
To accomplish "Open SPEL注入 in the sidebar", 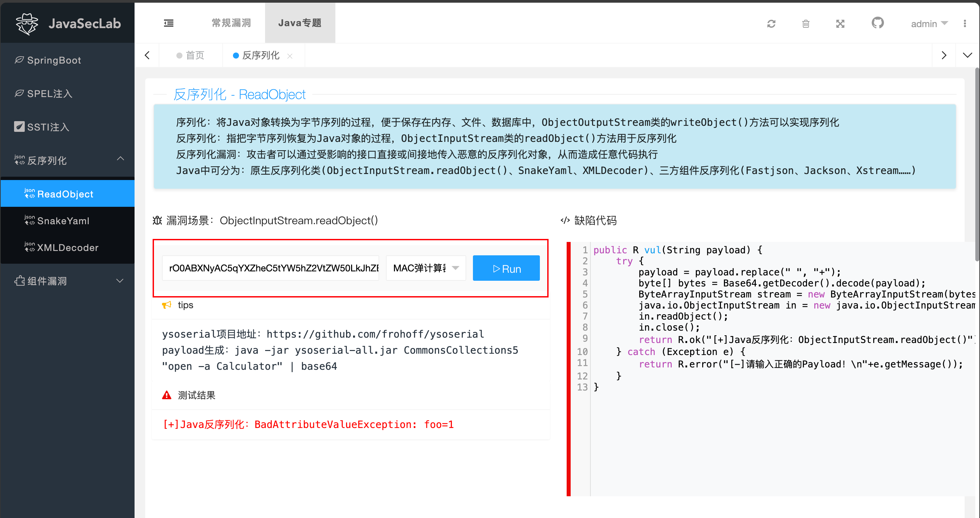I will point(67,94).
